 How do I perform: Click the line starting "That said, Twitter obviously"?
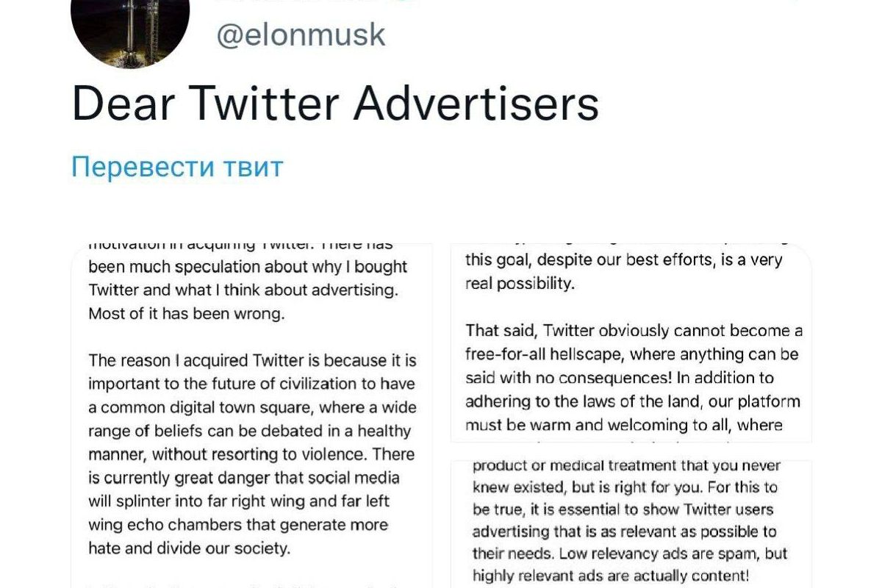pos(634,331)
